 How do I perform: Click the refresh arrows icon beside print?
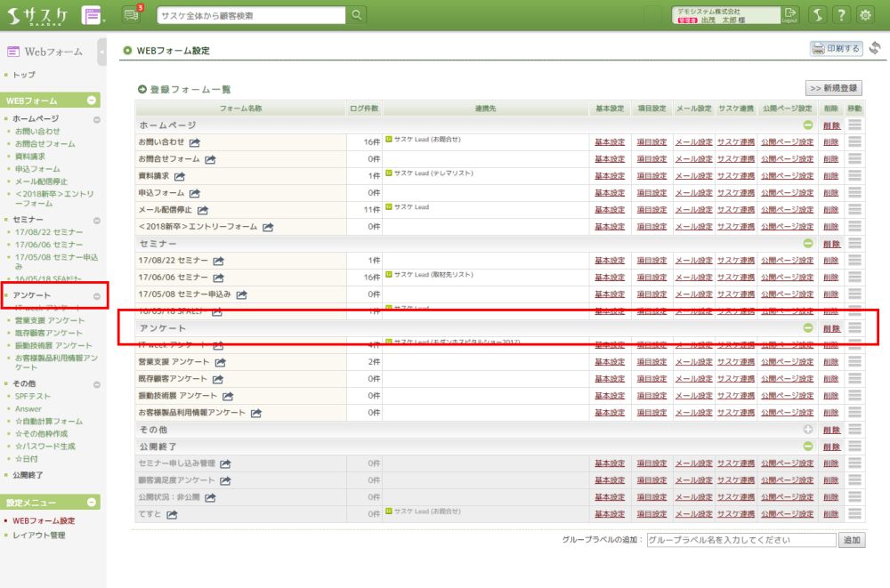(x=875, y=48)
